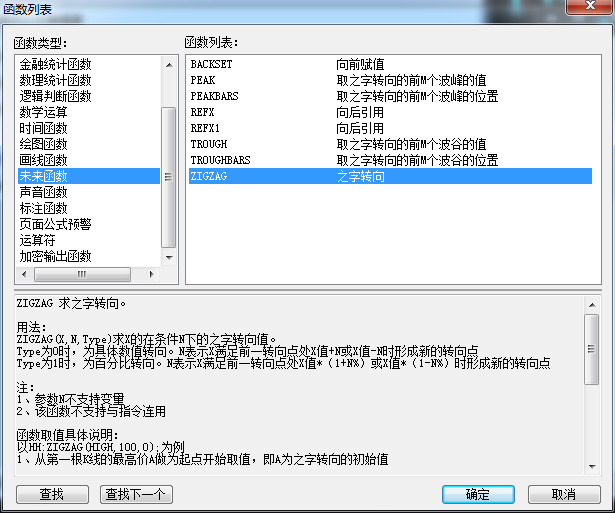Screen dimensions: 615x513
Task: Choose BACKSET function row
Action: point(390,64)
